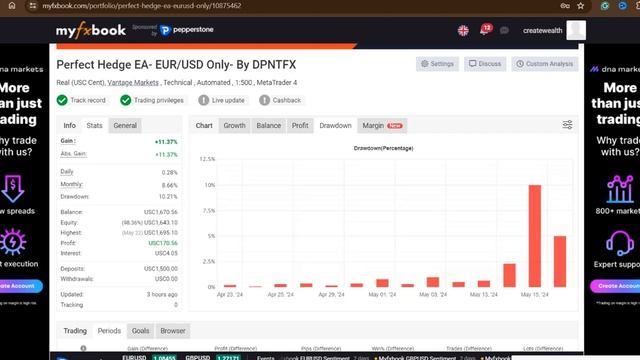This screenshot has width=640, height=360.
Task: Open createwealth profile avatar
Action: tap(576, 30)
